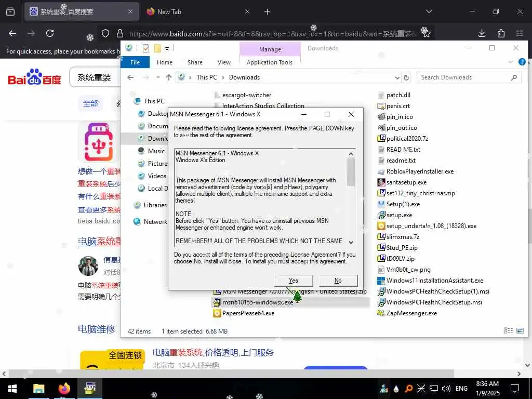This screenshot has width=532, height=399.
Task: Switch to the Home ribbon tab
Action: point(165,62)
